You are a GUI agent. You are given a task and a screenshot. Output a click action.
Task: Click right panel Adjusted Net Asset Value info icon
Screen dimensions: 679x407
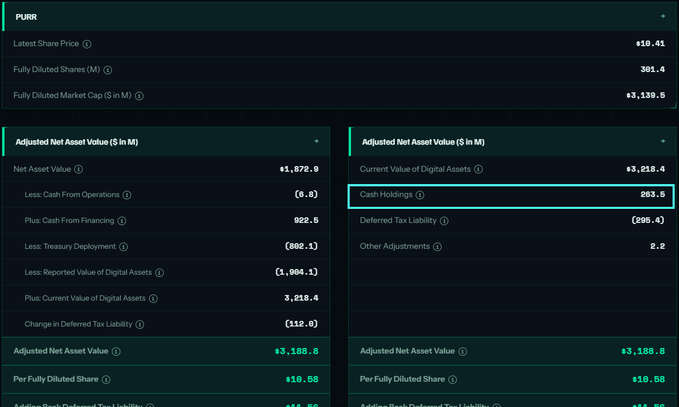coord(462,352)
